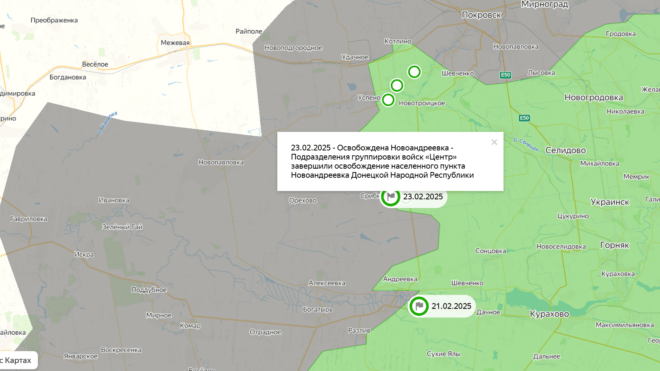
Task: Click the Весёлое village label
Action: [x=95, y=64]
